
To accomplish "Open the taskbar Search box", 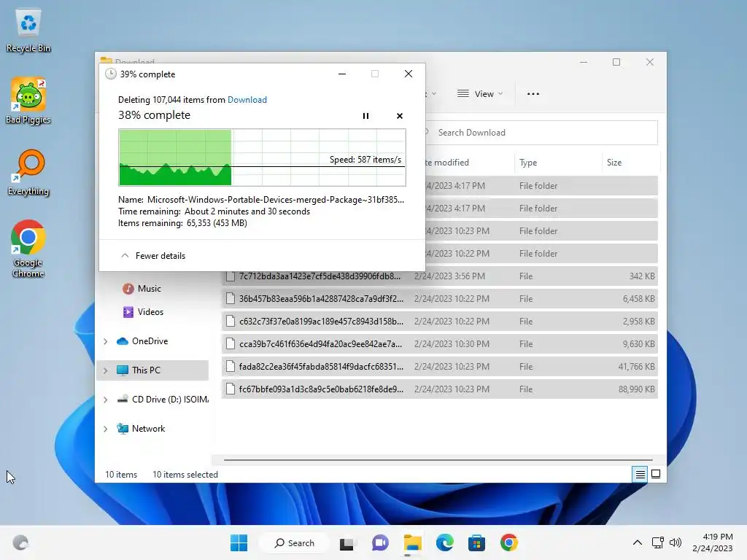I will [295, 542].
